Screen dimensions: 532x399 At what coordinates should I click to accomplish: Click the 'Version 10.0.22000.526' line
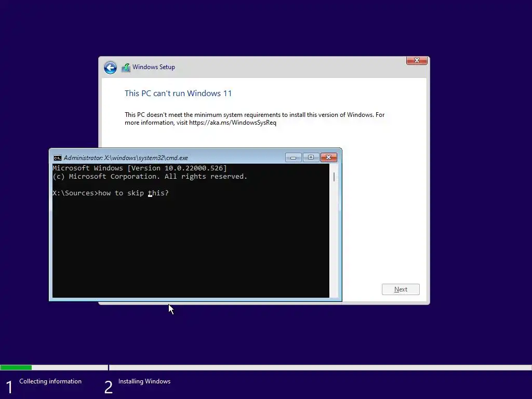pos(140,168)
